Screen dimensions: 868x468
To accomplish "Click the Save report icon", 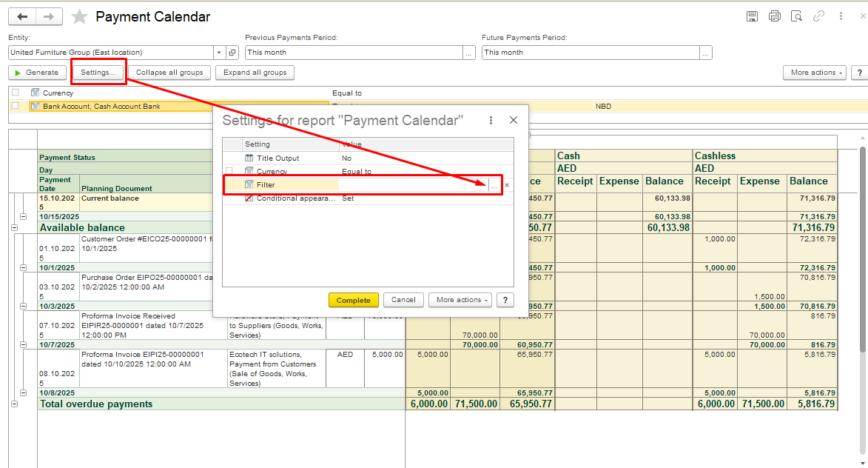I will tap(752, 16).
